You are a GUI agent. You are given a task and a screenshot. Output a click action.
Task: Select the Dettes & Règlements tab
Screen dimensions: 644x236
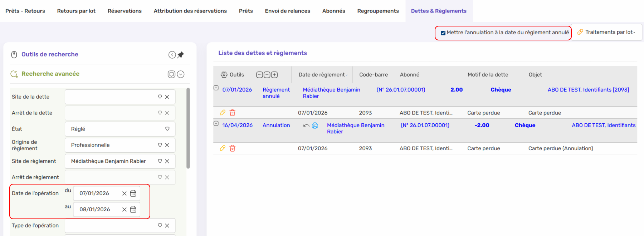(x=439, y=11)
